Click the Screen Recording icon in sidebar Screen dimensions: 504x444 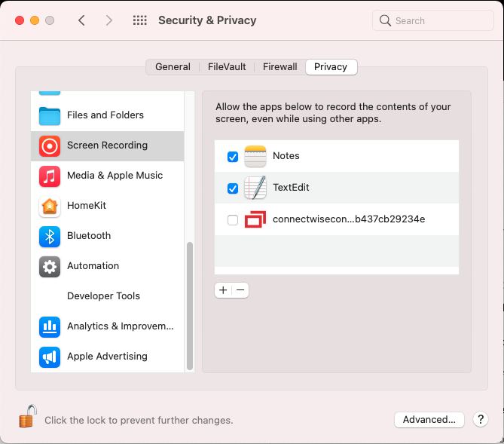click(50, 145)
